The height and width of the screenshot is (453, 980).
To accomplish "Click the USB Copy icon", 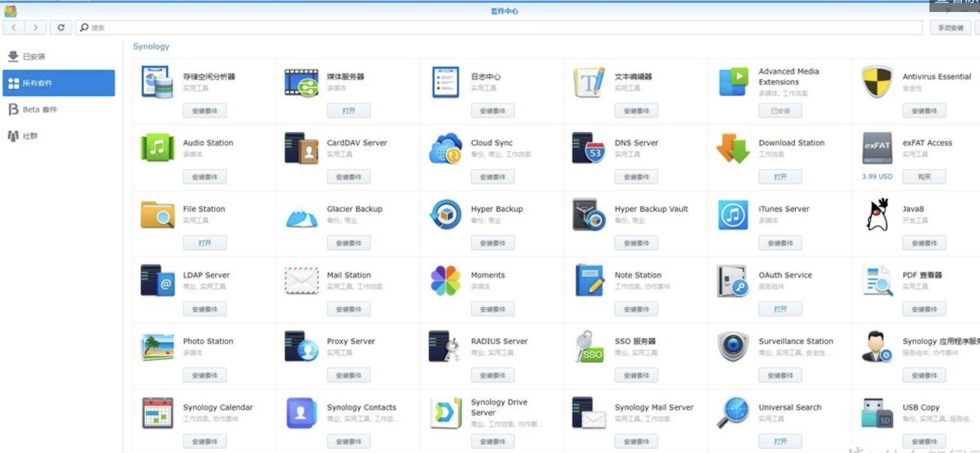I will (877, 413).
